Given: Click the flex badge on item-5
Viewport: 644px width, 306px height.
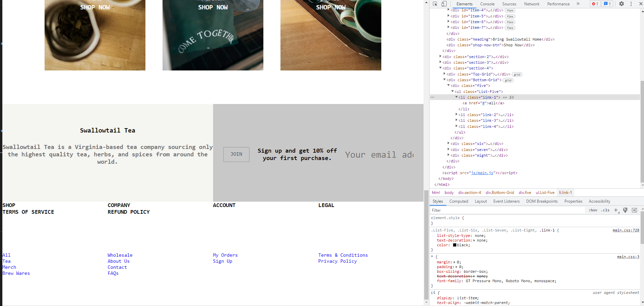Looking at the screenshot, I should point(510,16).
